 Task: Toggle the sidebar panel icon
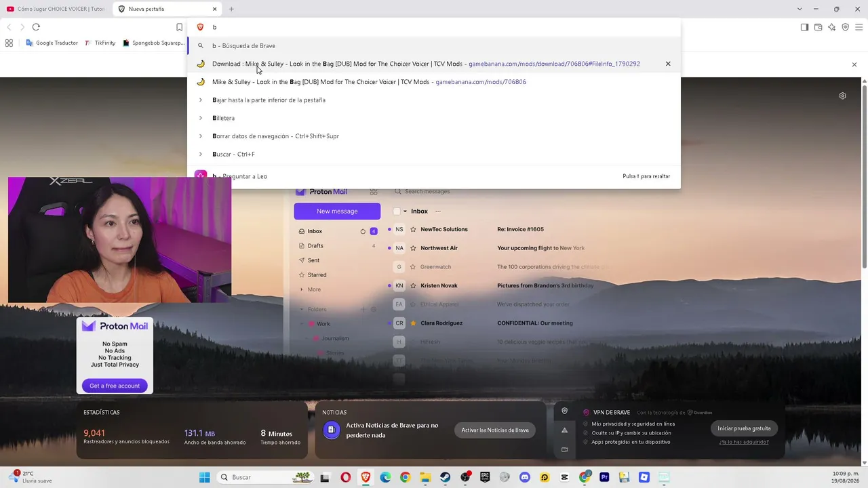coord(804,27)
